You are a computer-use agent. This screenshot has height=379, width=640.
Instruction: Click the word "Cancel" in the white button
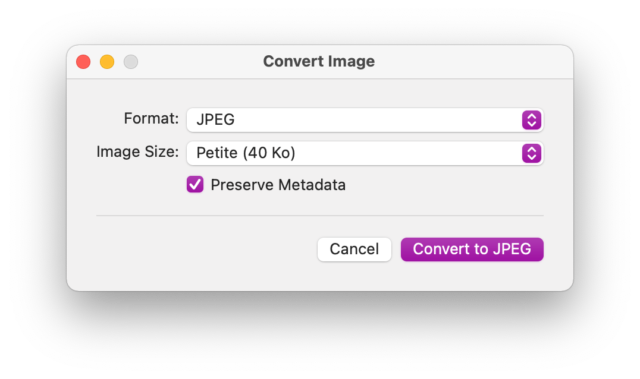point(354,249)
